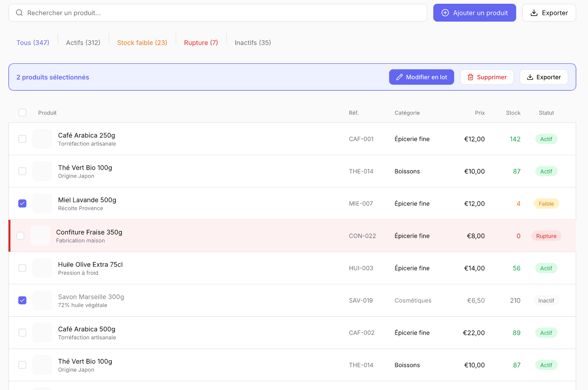Show the Actifs (312) tab
The image size is (588, 390).
tap(83, 43)
